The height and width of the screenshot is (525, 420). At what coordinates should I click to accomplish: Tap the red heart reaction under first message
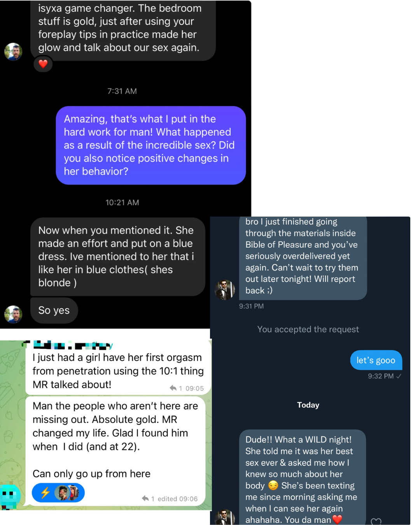coord(43,64)
